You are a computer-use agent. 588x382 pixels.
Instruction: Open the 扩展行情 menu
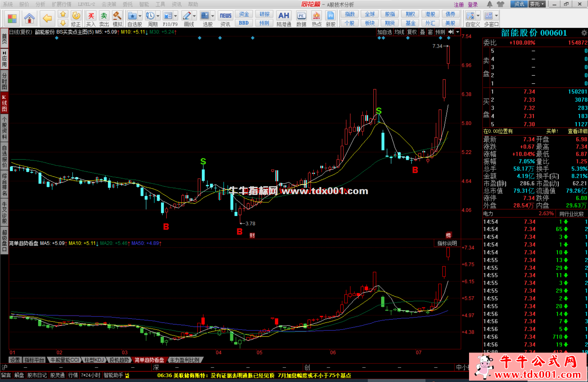[62, 4]
